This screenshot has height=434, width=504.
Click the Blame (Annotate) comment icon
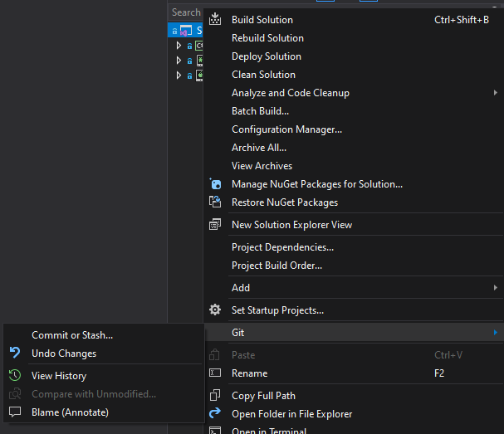point(15,412)
